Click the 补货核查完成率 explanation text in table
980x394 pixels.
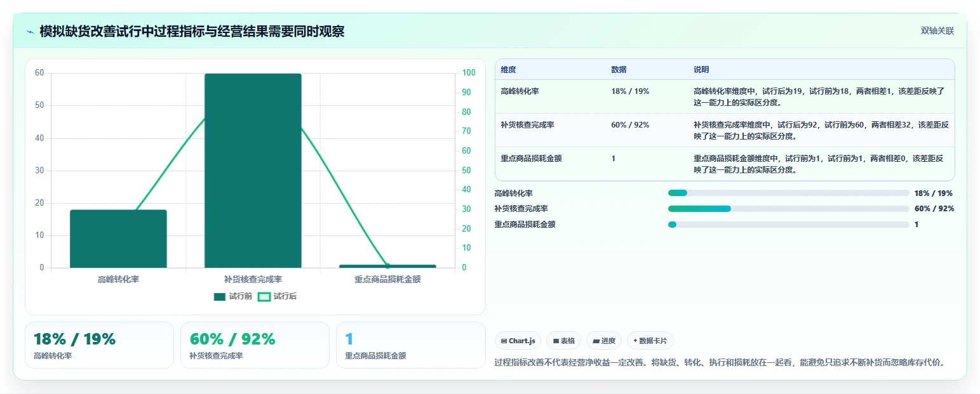[x=821, y=130]
